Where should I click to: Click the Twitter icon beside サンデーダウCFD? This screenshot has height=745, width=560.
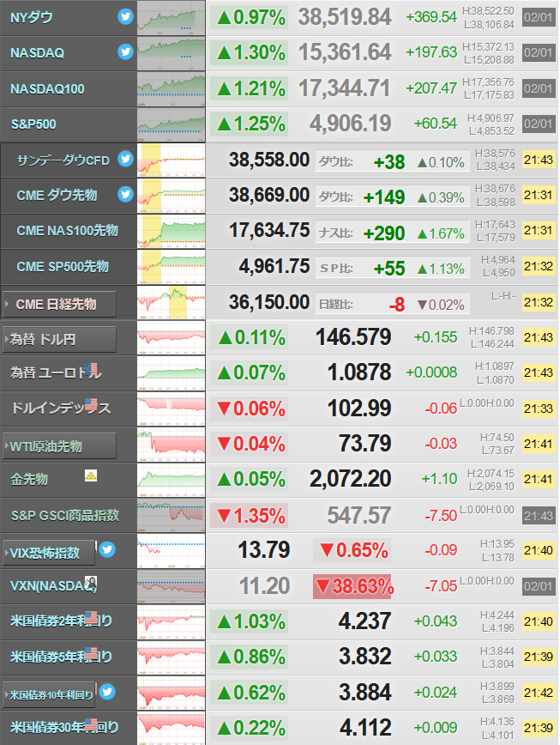click(125, 158)
